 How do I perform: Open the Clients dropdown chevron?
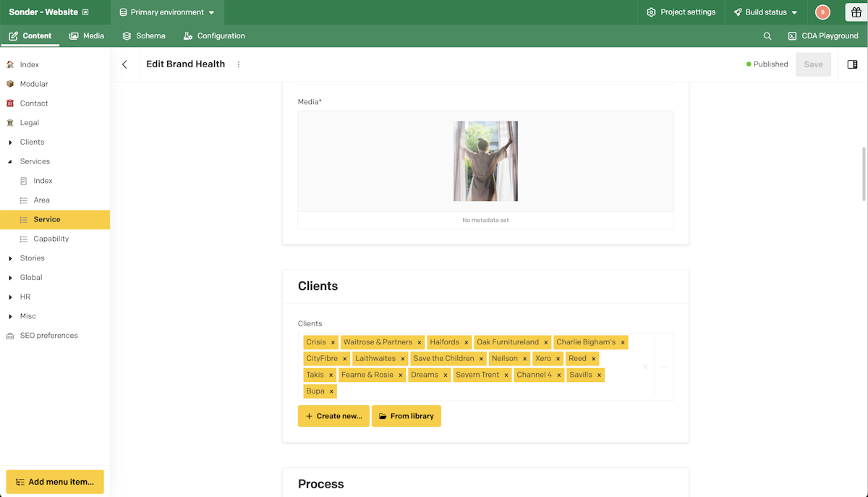pyautogui.click(x=664, y=368)
